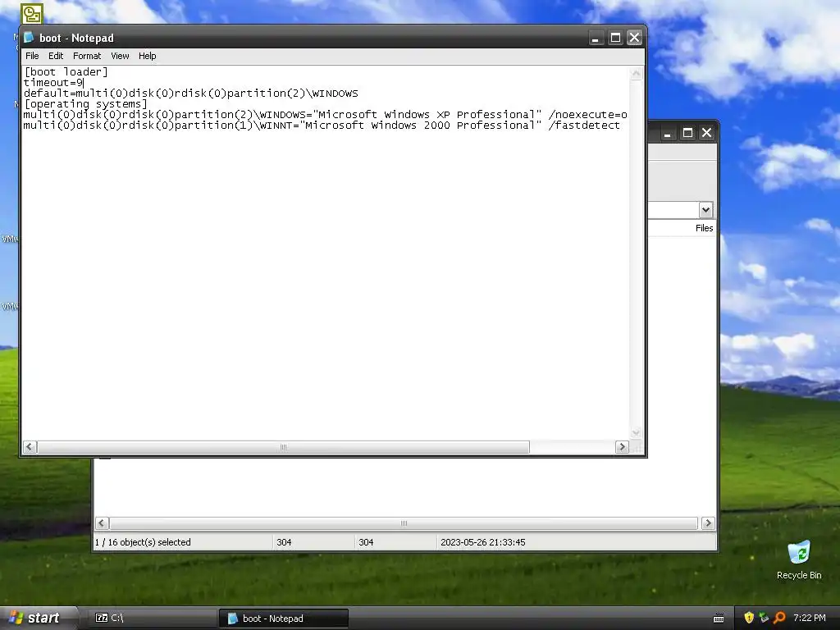840x630 pixels.
Task: Open the on-screen keyboard taskbar icon
Action: (x=719, y=619)
